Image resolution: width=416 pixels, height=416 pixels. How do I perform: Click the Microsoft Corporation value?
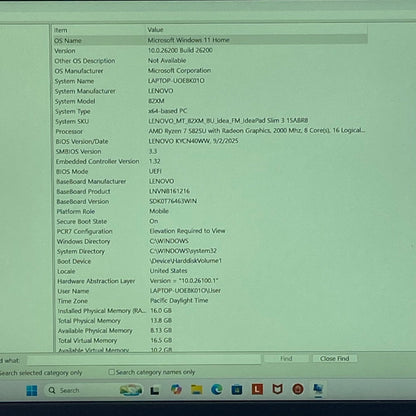pos(179,70)
